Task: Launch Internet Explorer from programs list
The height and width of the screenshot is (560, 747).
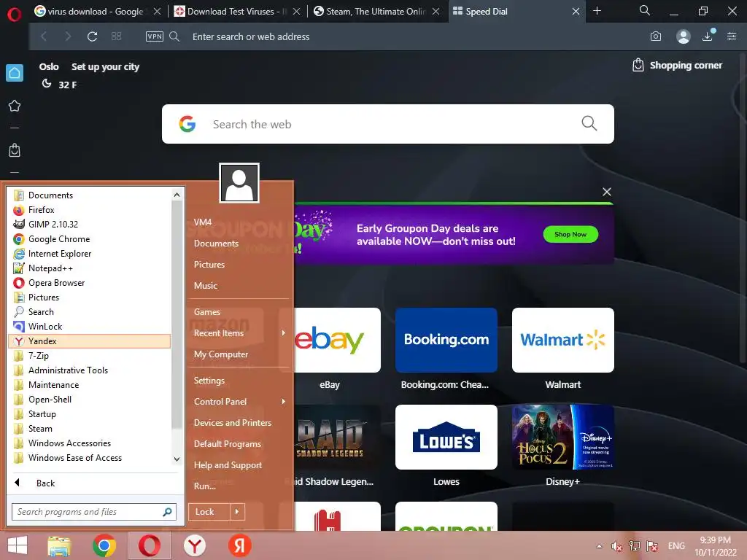Action: tap(90, 254)
